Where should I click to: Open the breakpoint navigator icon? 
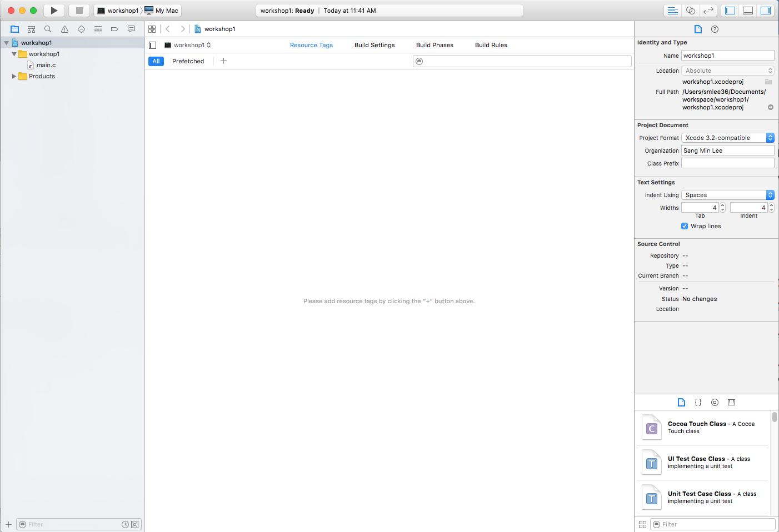(114, 29)
